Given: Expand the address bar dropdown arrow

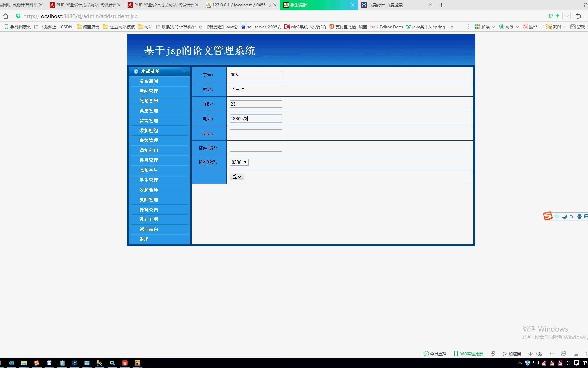Looking at the screenshot, I should tap(567, 16).
